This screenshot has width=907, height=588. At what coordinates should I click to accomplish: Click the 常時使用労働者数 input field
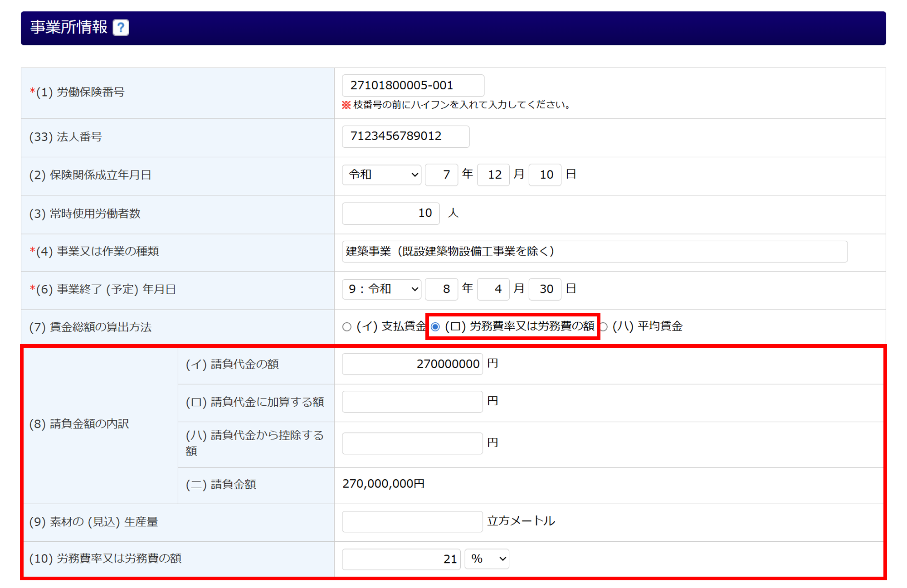pos(390,214)
